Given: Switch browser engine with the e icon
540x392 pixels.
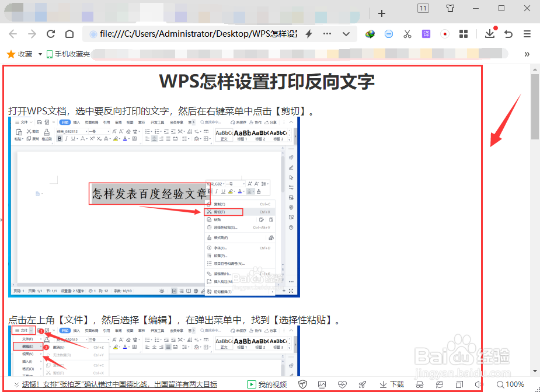Looking at the screenshot, I should [440, 384].
